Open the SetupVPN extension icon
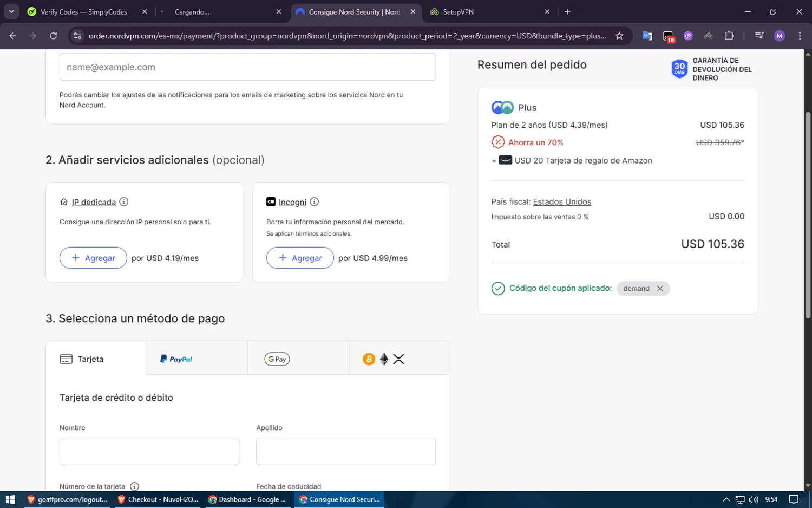812x508 pixels. click(708, 36)
